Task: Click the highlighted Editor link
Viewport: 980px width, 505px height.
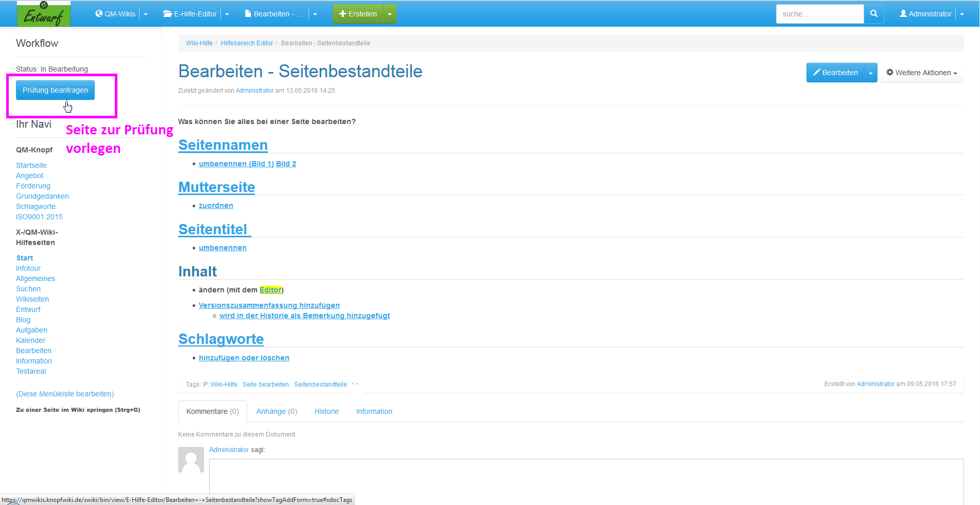Action: (270, 290)
